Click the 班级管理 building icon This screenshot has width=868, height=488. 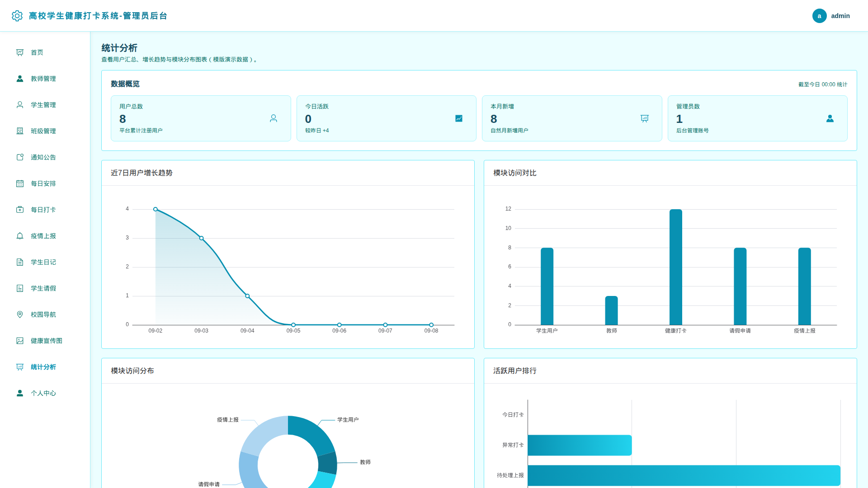pos(20,131)
